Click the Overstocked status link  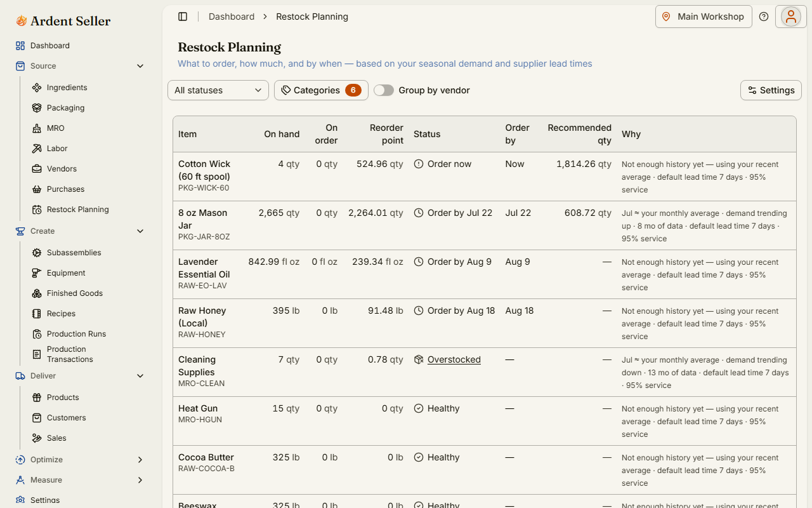pyautogui.click(x=454, y=359)
